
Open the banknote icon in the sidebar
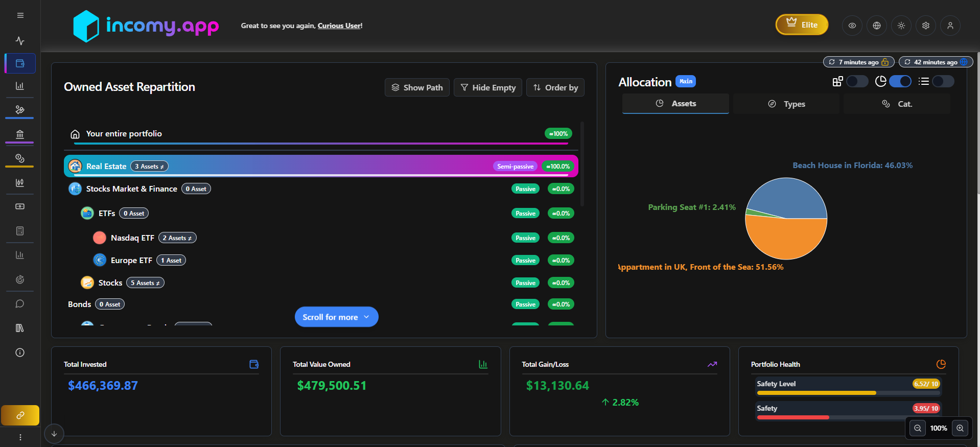click(x=20, y=206)
